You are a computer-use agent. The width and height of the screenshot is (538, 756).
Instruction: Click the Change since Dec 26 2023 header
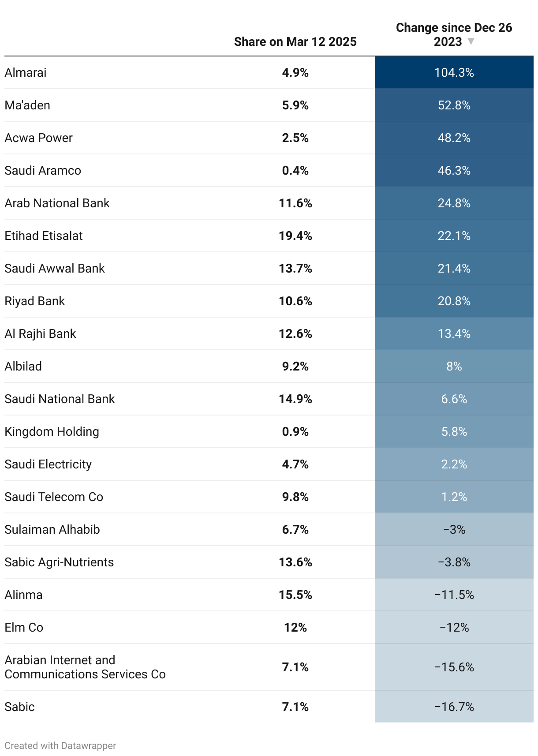[454, 34]
